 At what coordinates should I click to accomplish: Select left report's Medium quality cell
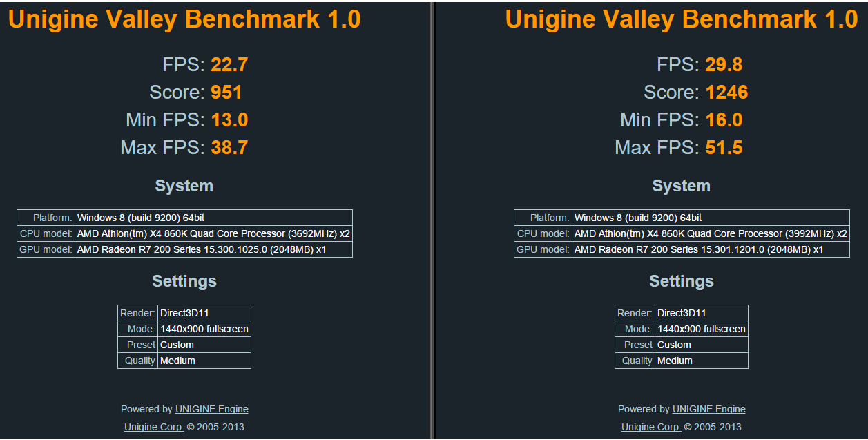(x=204, y=361)
